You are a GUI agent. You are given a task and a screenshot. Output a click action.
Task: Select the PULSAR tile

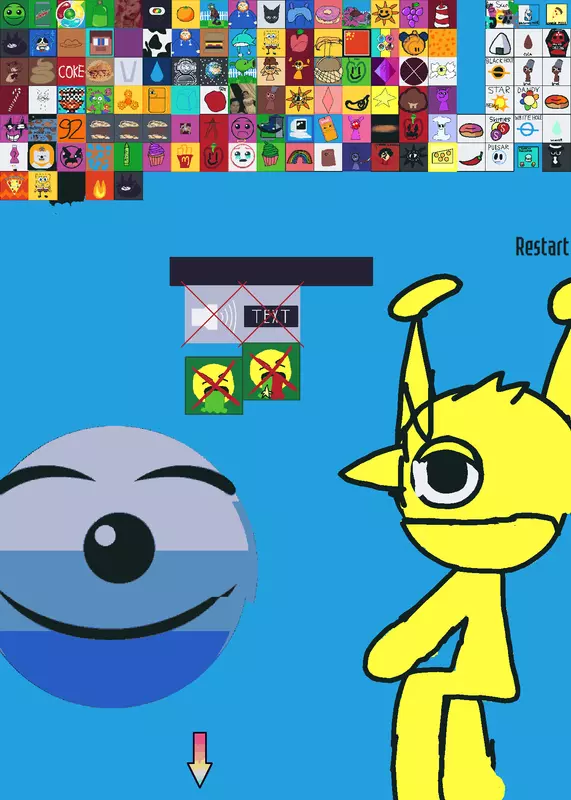500,157
